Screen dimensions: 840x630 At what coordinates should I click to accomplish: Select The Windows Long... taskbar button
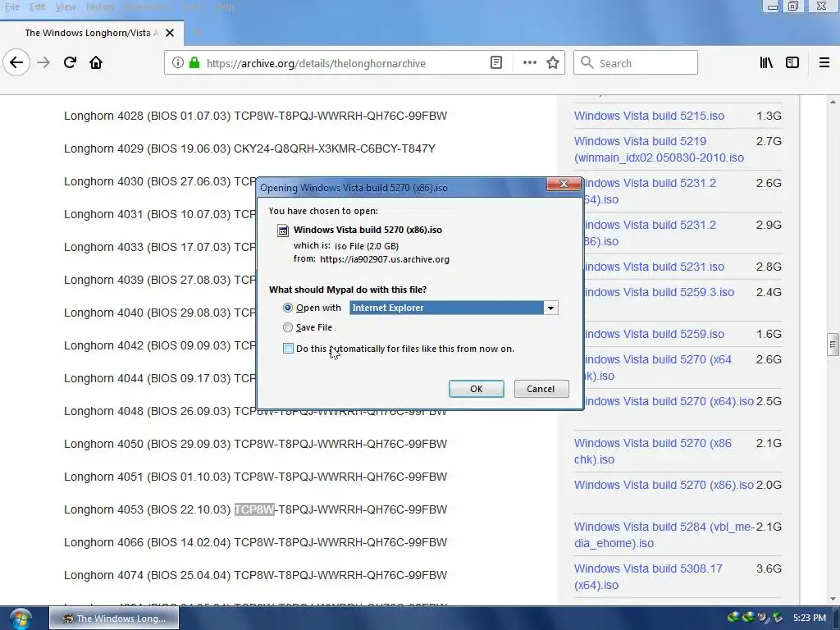click(114, 619)
